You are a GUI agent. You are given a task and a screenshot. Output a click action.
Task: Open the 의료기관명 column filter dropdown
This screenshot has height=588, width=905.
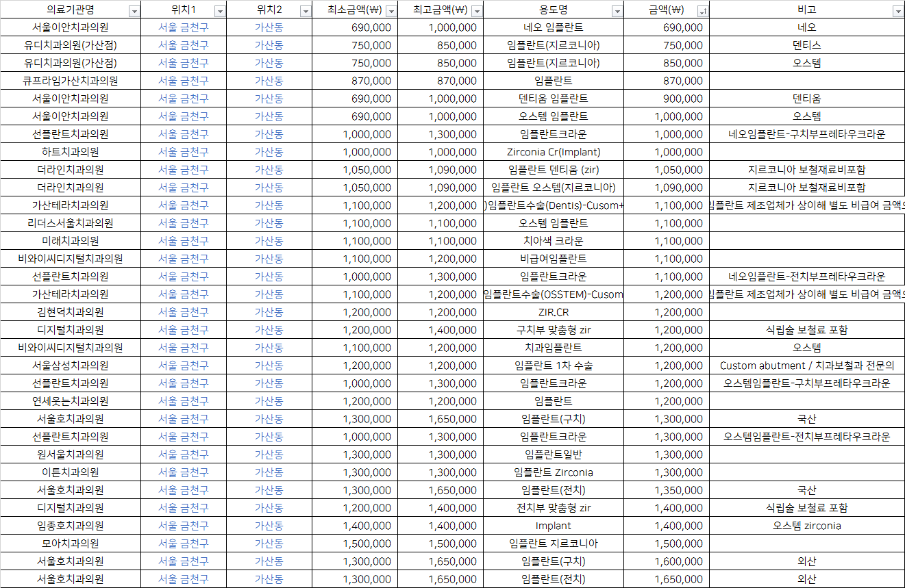(134, 11)
